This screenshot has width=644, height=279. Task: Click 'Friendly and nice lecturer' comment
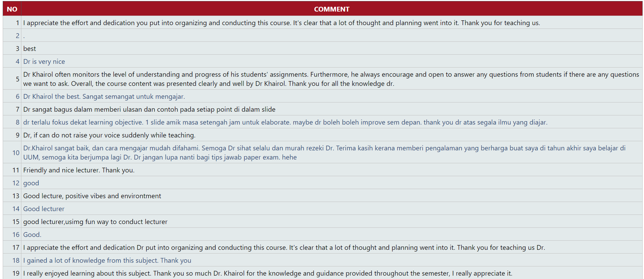(x=79, y=170)
